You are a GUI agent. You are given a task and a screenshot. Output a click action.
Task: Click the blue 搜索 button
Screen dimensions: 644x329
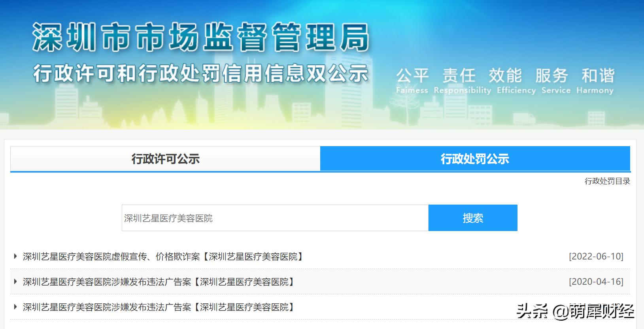pos(473,218)
